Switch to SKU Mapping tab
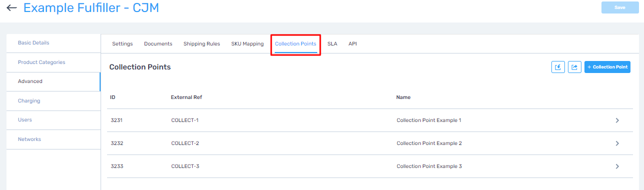The width and height of the screenshot is (644, 190). [247, 44]
